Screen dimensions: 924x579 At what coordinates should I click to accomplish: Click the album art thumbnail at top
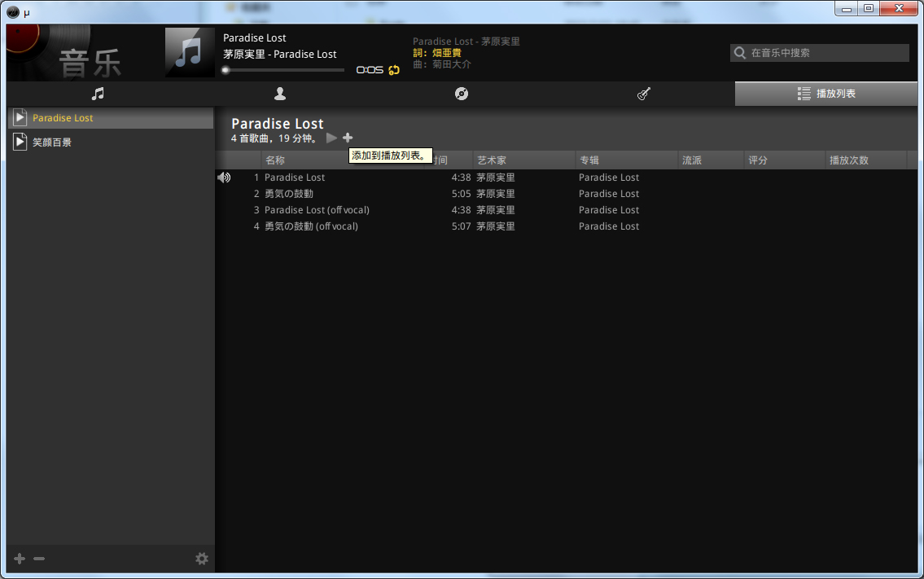[190, 52]
